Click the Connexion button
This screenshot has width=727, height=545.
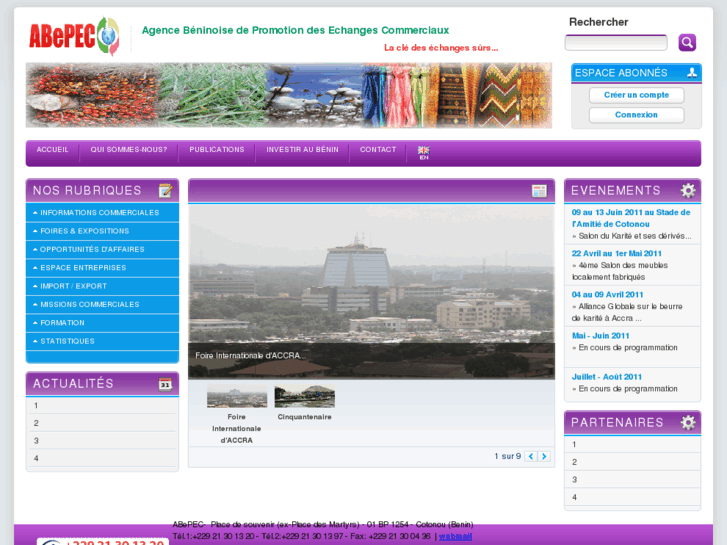[637, 115]
